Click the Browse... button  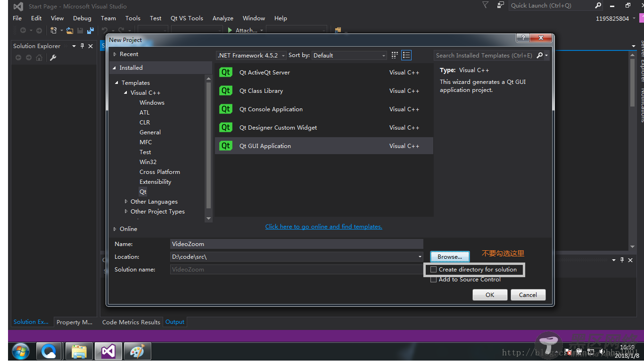coord(450,257)
